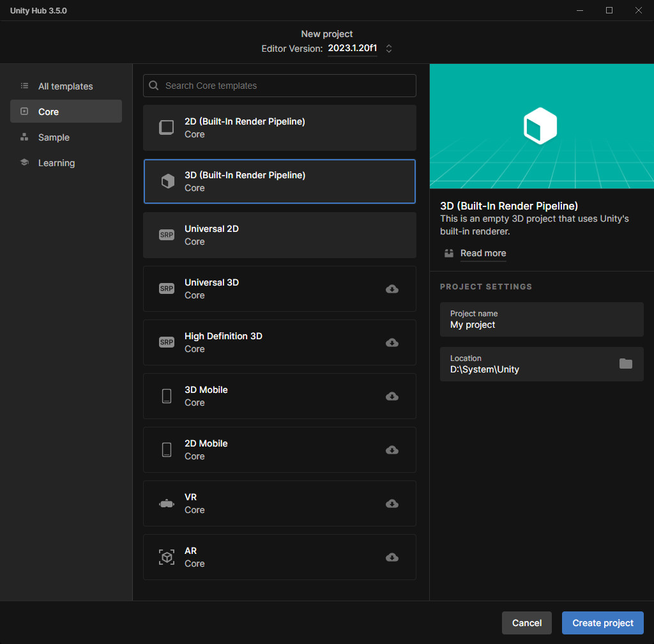Click download cloud icon for 3D Mobile
Screen dimensions: 654x644
[x=392, y=396]
